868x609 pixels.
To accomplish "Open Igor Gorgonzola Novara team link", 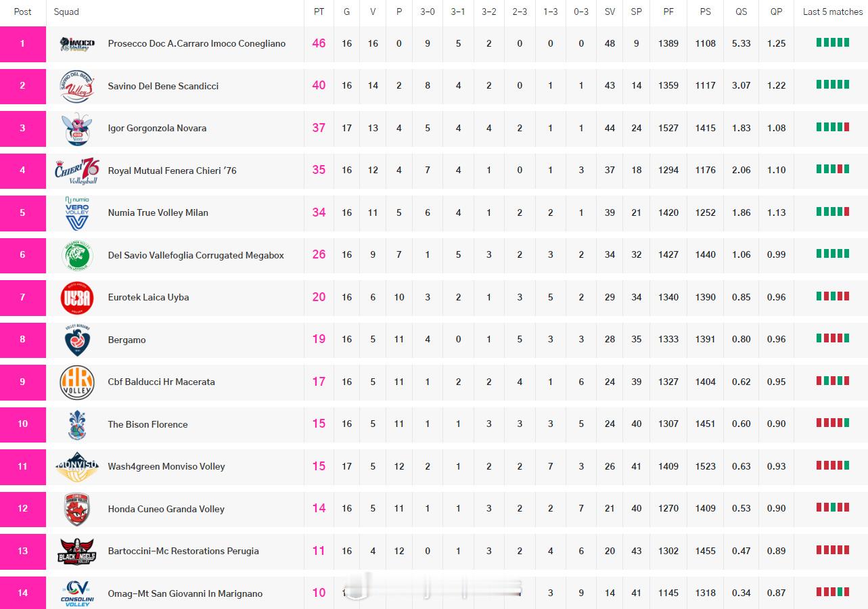I will 157,128.
